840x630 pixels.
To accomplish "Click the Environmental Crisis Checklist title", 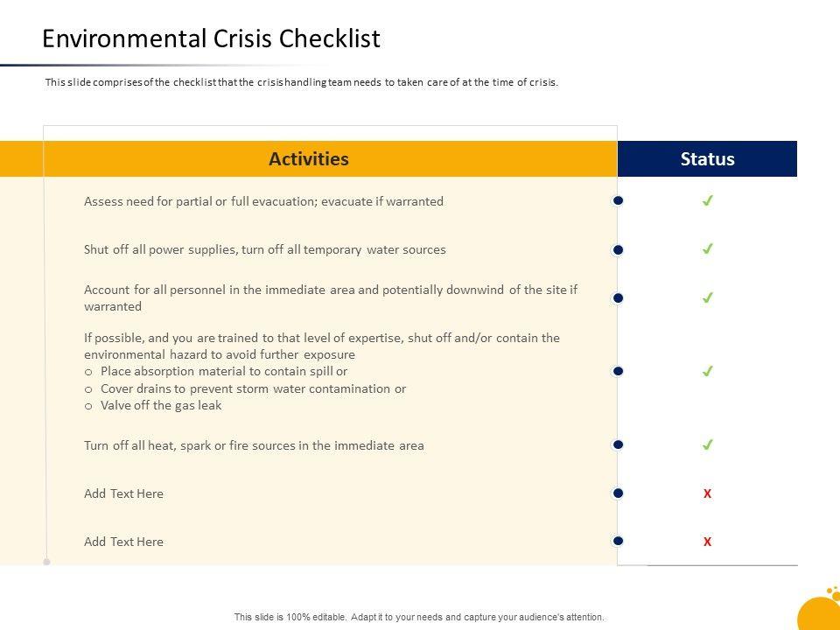I will coord(211,38).
